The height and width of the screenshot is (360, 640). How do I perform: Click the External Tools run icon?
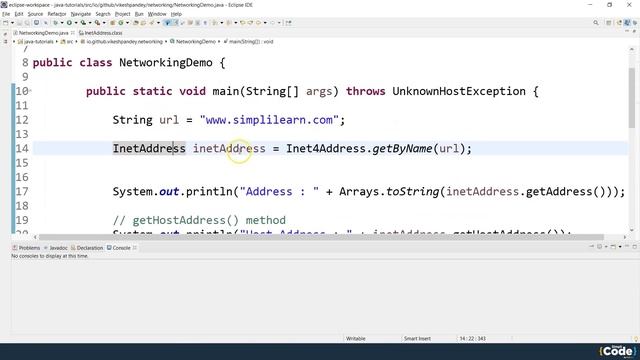97,22
